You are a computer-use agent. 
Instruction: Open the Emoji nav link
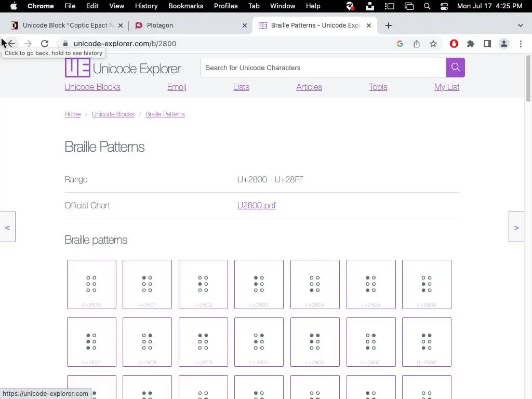coord(177,87)
